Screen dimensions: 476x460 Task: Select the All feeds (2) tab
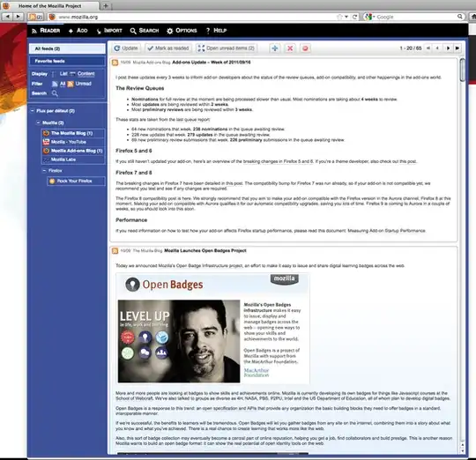pos(67,48)
